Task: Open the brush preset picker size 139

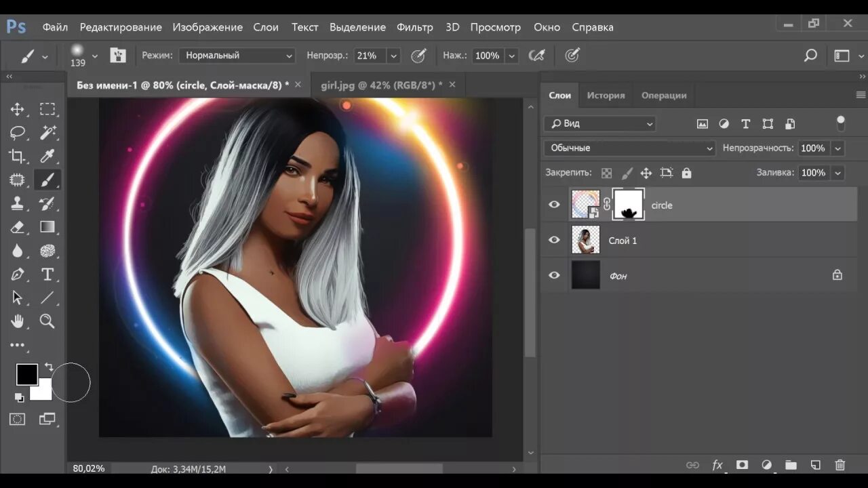Action: [83, 56]
